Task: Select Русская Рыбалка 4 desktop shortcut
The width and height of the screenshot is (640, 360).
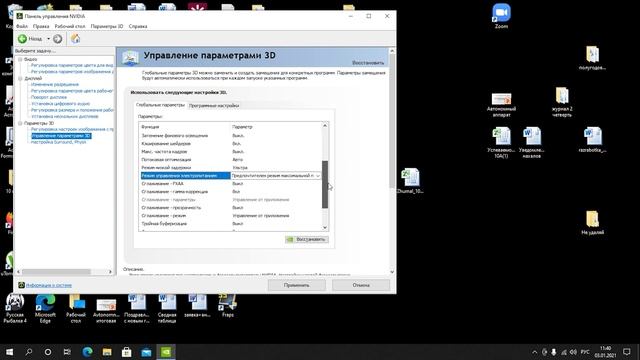Action: coord(15,309)
